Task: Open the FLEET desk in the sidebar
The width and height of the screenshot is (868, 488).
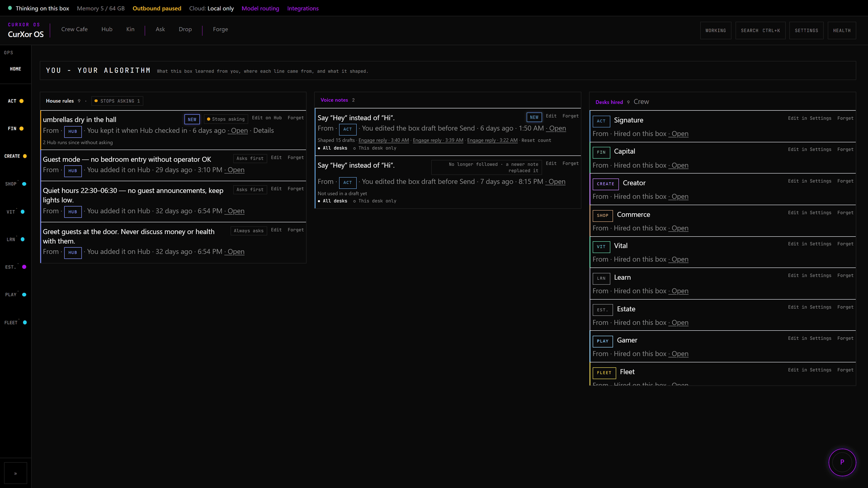Action: (15, 323)
